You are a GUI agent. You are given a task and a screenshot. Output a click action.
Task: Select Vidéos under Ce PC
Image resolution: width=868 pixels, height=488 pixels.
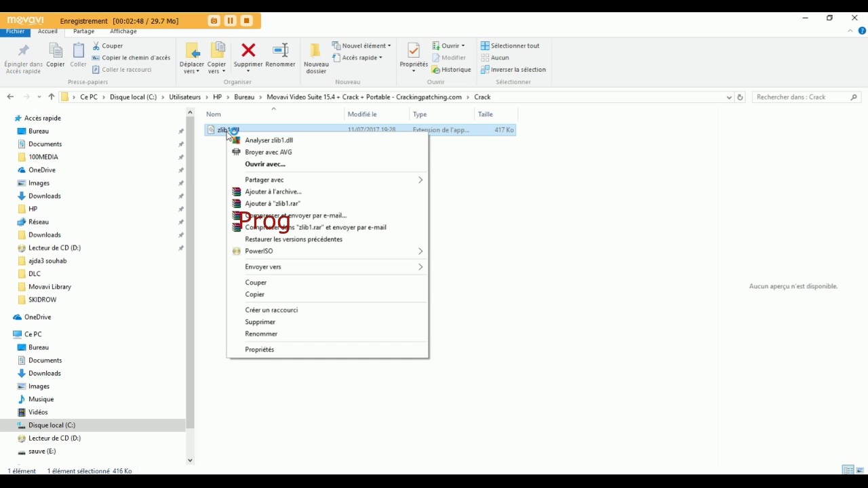38,412
